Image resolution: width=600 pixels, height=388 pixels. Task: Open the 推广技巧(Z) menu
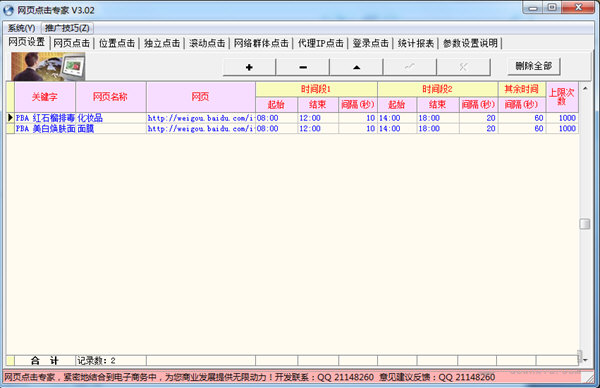click(67, 28)
